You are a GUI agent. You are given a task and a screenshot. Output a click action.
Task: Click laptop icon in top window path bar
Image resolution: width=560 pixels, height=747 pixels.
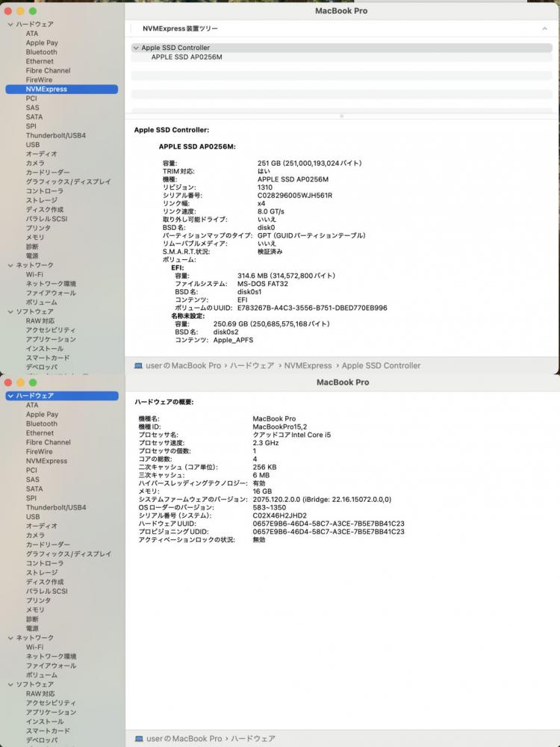click(139, 366)
